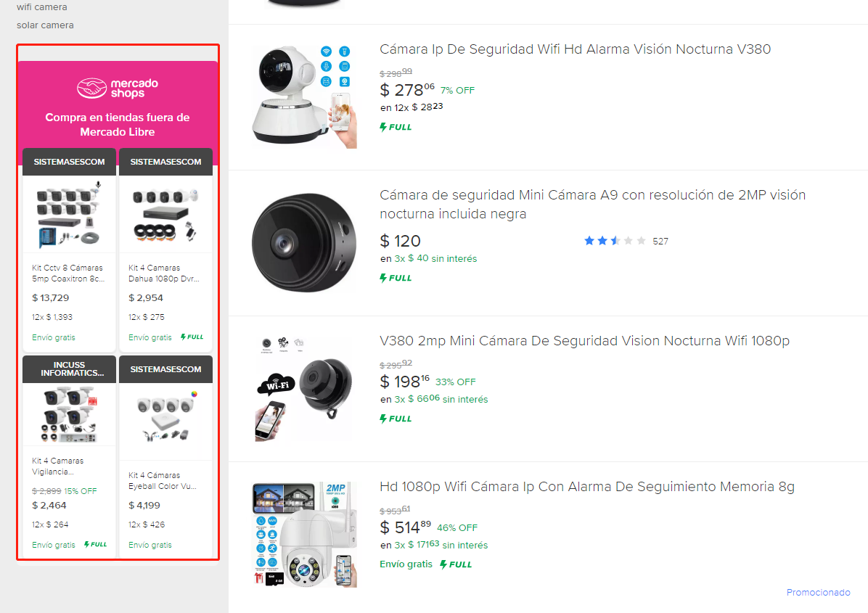Screen dimensions: 868x613
Task: Open Cámara Ip De Seguridad Wifi V380 listing
Action: coord(575,49)
